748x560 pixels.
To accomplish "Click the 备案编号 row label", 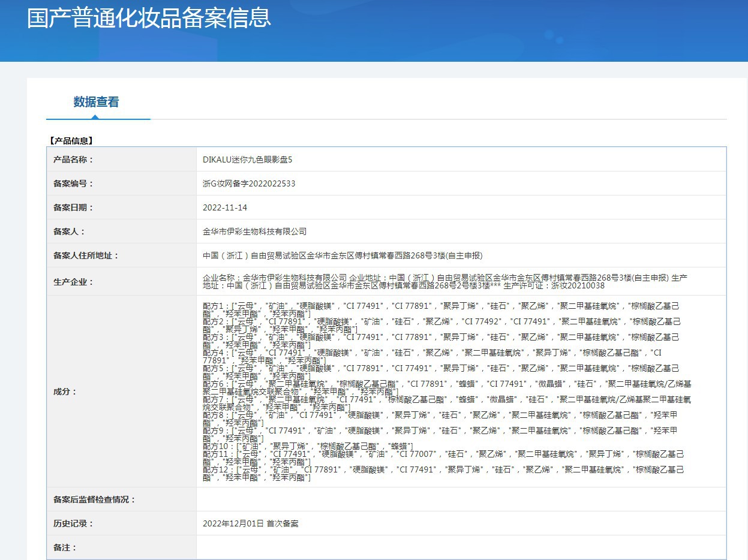I will tap(73, 183).
